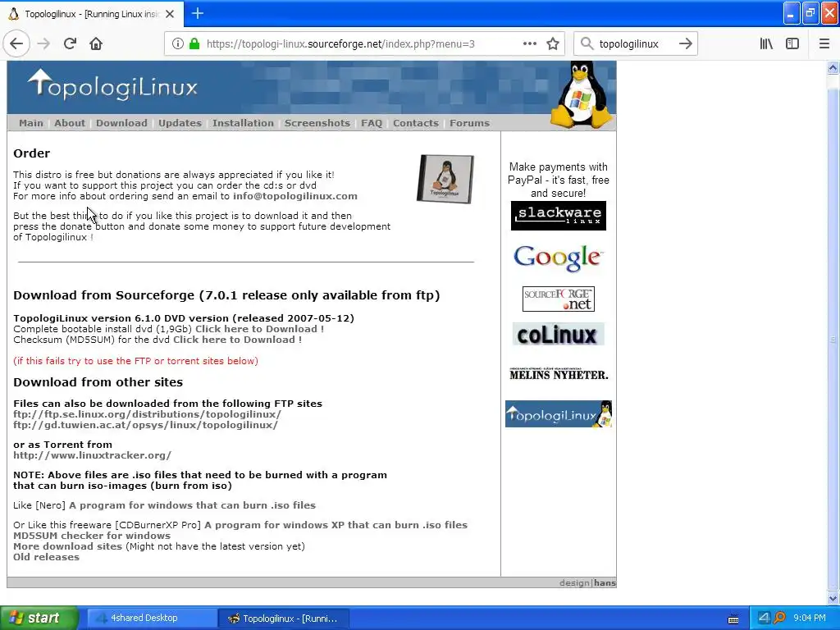Screen dimensions: 840x630
Task: Open the Updates menu page
Action: (x=180, y=123)
